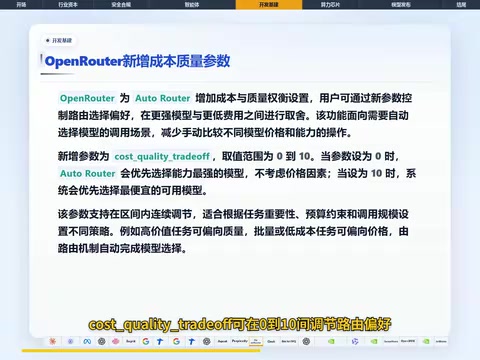Go to the 安全合规 tab
The height and width of the screenshot is (360, 480).
121,4
